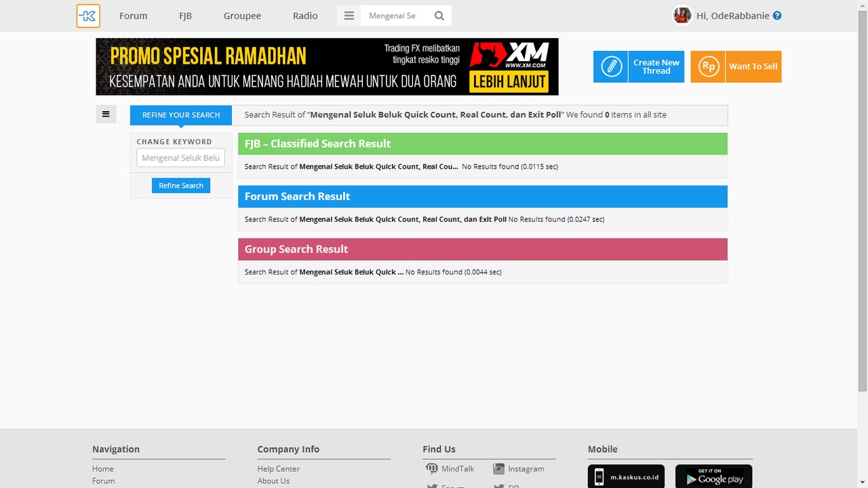Viewport: 868px width, 488px height.
Task: Click the Create New Thread button
Action: [x=639, y=66]
